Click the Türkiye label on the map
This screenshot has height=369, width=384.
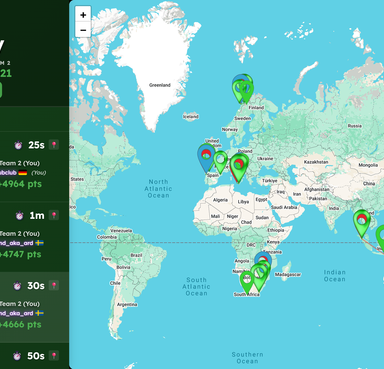pyautogui.click(x=270, y=180)
